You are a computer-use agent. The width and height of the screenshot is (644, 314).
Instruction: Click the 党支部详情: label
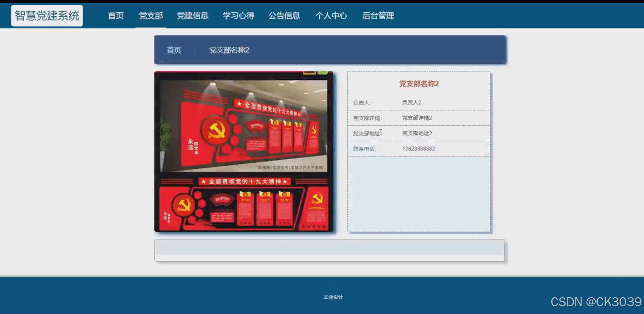(368, 118)
